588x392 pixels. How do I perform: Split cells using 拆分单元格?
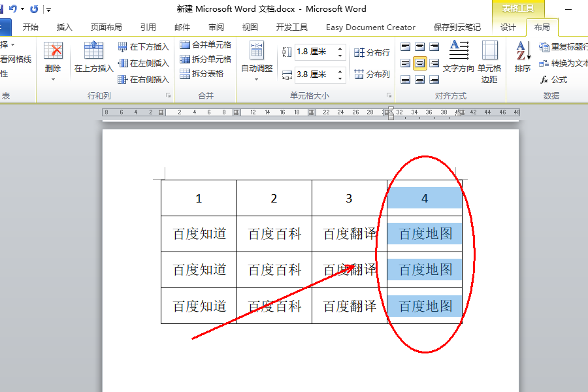pos(205,59)
